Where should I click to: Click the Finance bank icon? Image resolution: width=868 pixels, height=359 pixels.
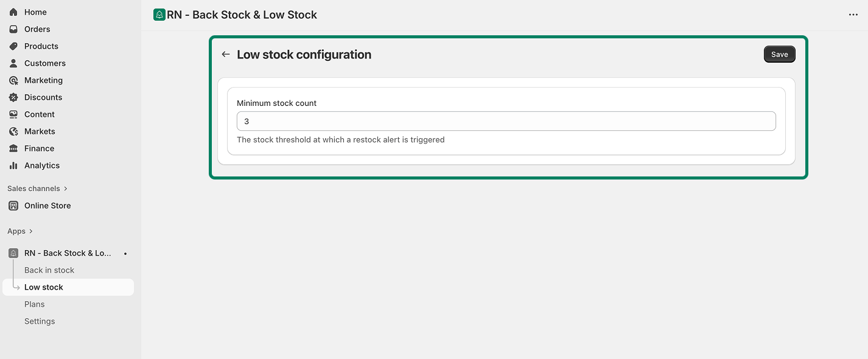[x=13, y=148]
